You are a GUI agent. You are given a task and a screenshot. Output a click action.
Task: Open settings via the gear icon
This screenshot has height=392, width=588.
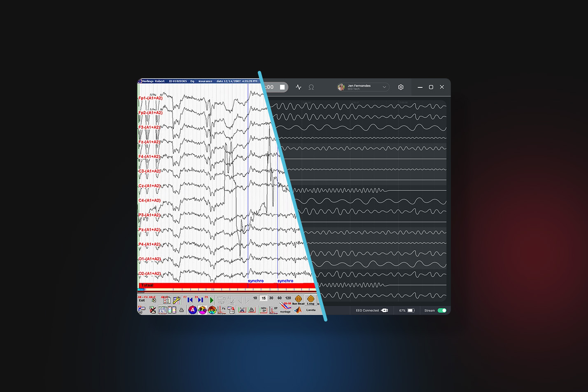click(401, 87)
